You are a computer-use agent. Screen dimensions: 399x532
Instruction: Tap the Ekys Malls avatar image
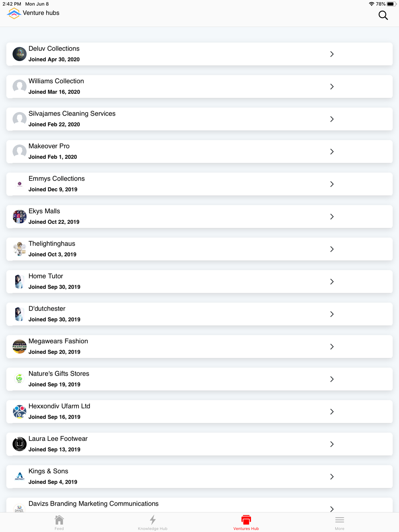click(20, 217)
